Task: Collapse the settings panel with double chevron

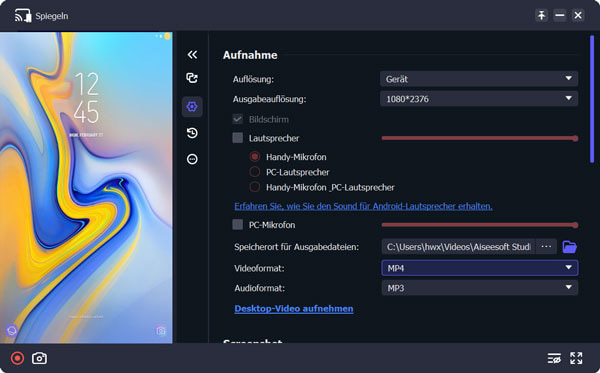Action: (192, 55)
